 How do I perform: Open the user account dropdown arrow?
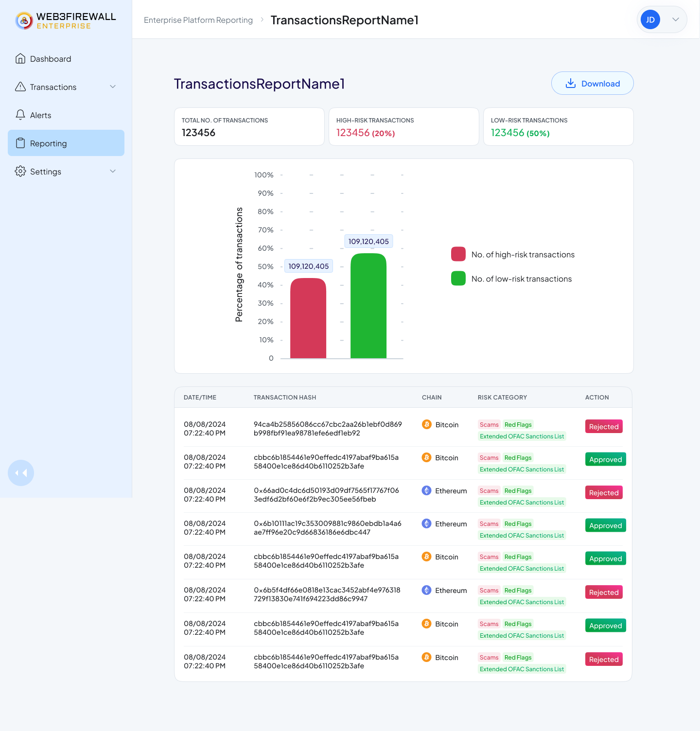(676, 20)
